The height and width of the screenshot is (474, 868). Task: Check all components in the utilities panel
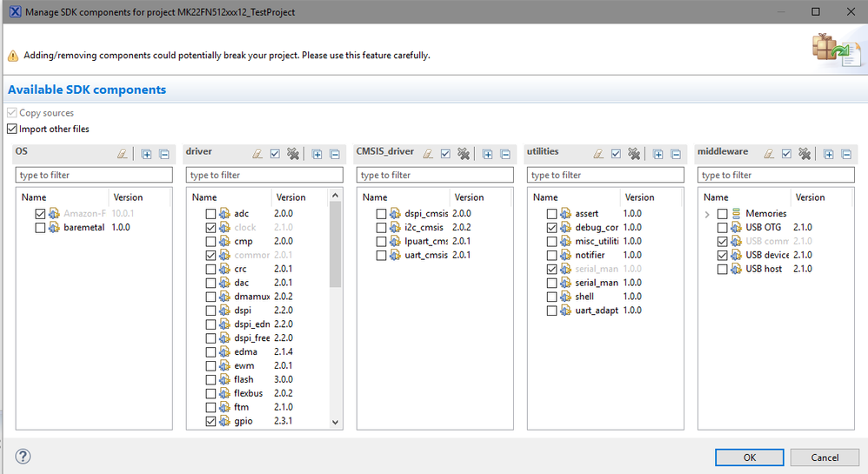[616, 154]
